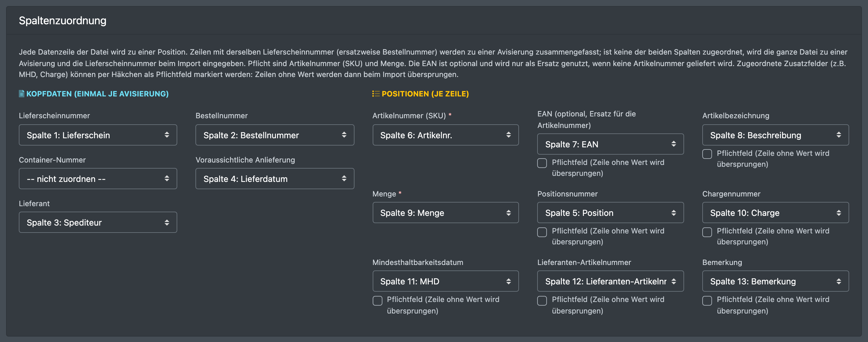This screenshot has height=342, width=868.
Task: Mark Positionsnummer as Pflichtfeld
Action: pyautogui.click(x=542, y=232)
